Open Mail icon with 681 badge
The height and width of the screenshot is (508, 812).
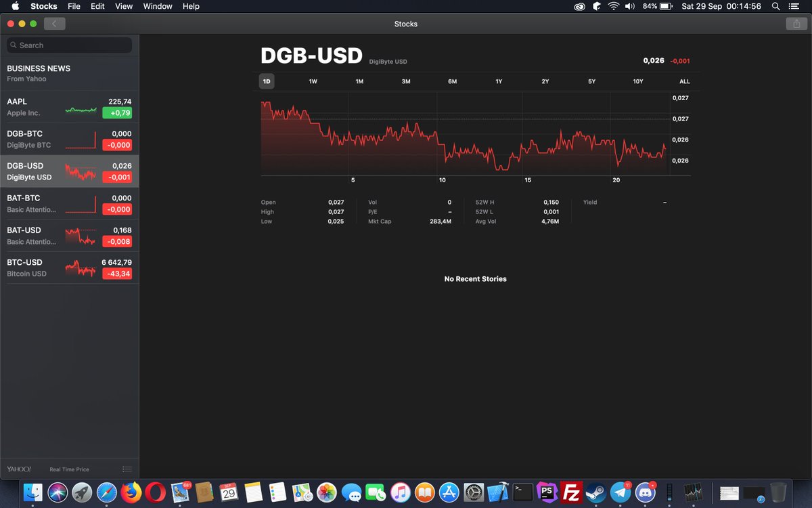(181, 492)
